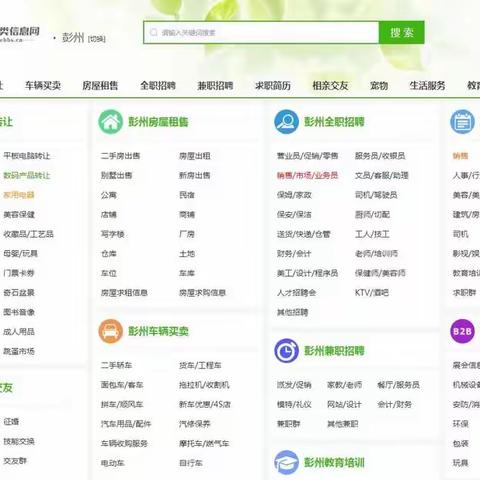Open the 车辆买卖 navigation tab

43,86
